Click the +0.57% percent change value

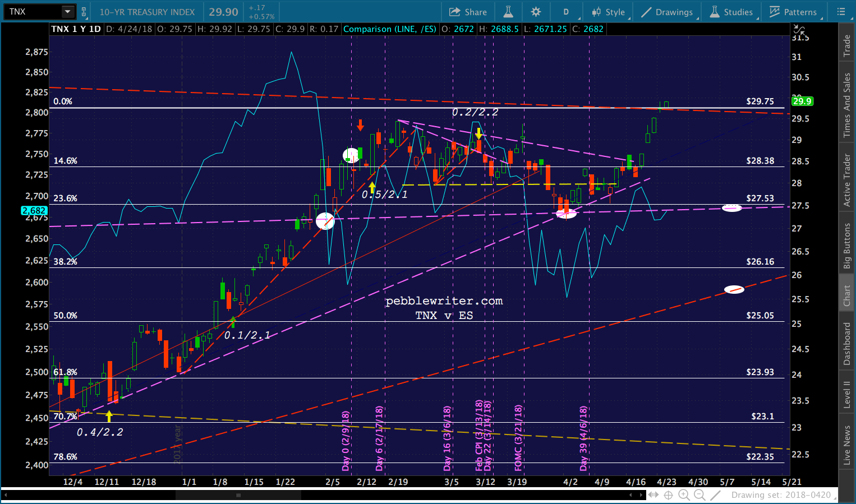pos(261,17)
